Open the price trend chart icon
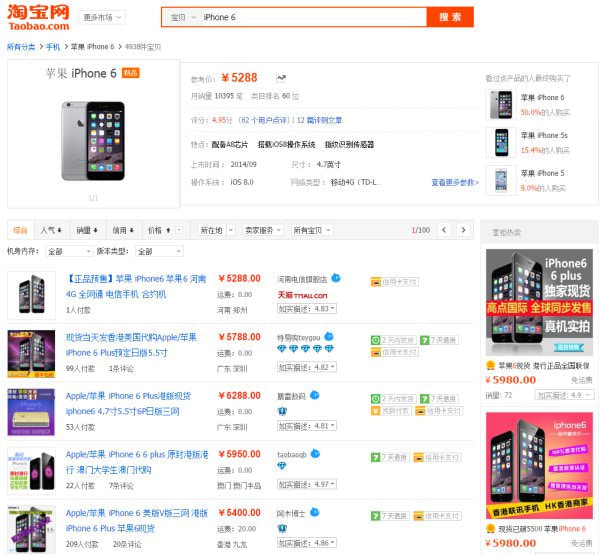The image size is (600, 555). [281, 78]
